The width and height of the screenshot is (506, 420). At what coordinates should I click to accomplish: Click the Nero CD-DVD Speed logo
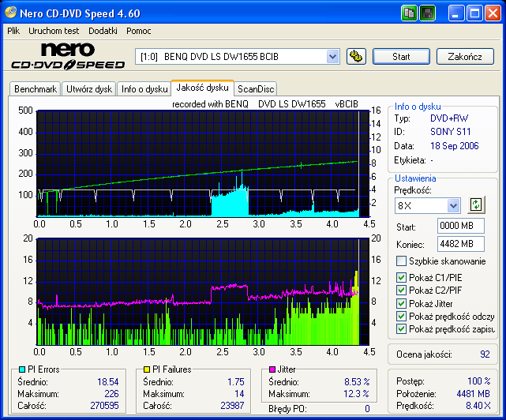pos(68,56)
